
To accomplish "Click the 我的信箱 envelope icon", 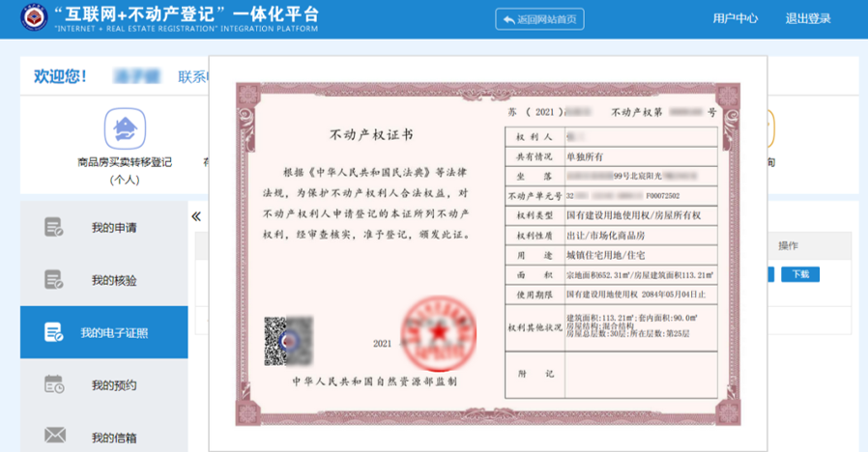I will pos(55,436).
